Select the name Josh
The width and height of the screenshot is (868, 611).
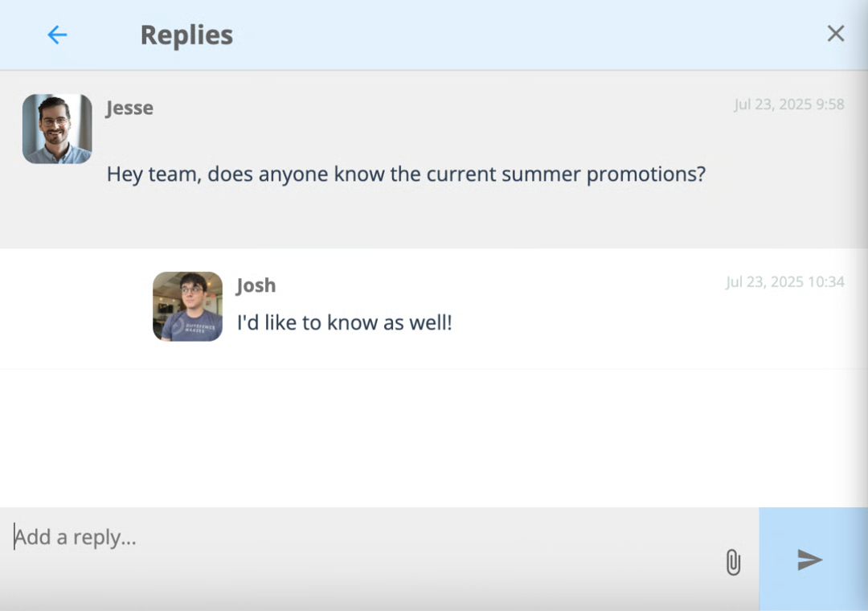(x=256, y=285)
